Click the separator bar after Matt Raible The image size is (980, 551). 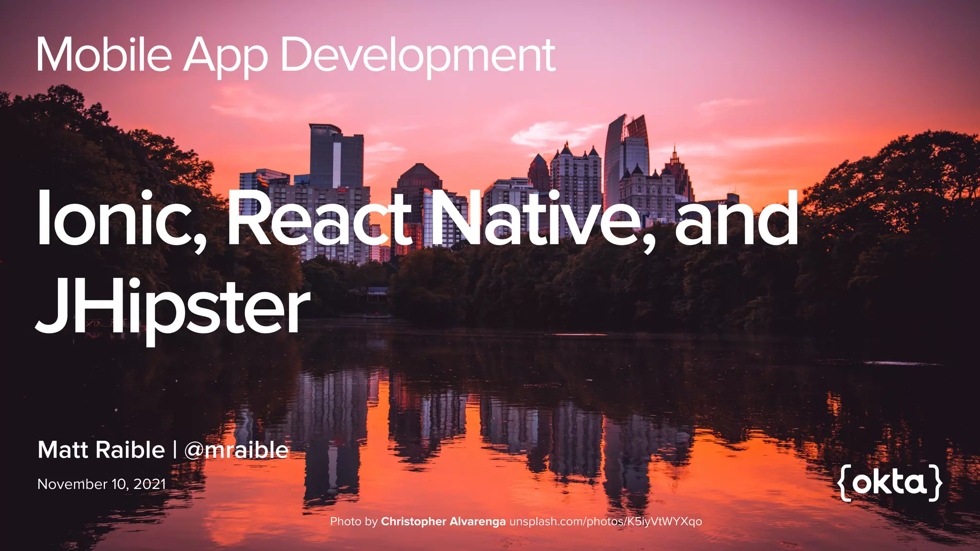pos(175,450)
